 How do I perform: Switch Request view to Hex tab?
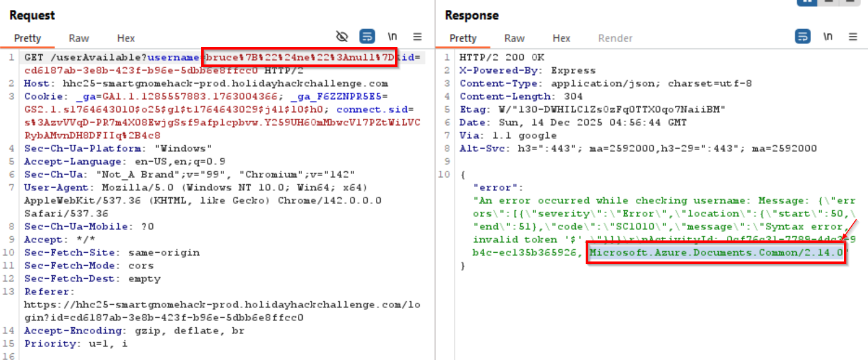126,38
